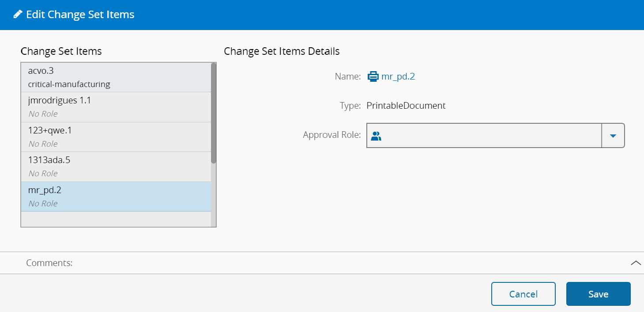Click the Comments label
The width and height of the screenshot is (644, 312).
point(49,263)
